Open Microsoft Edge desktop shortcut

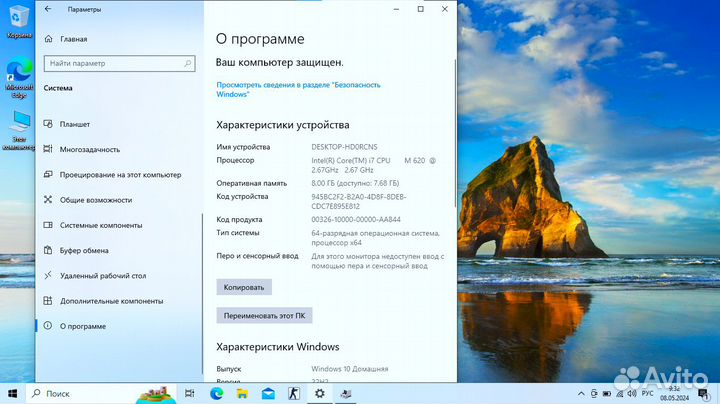(19, 79)
